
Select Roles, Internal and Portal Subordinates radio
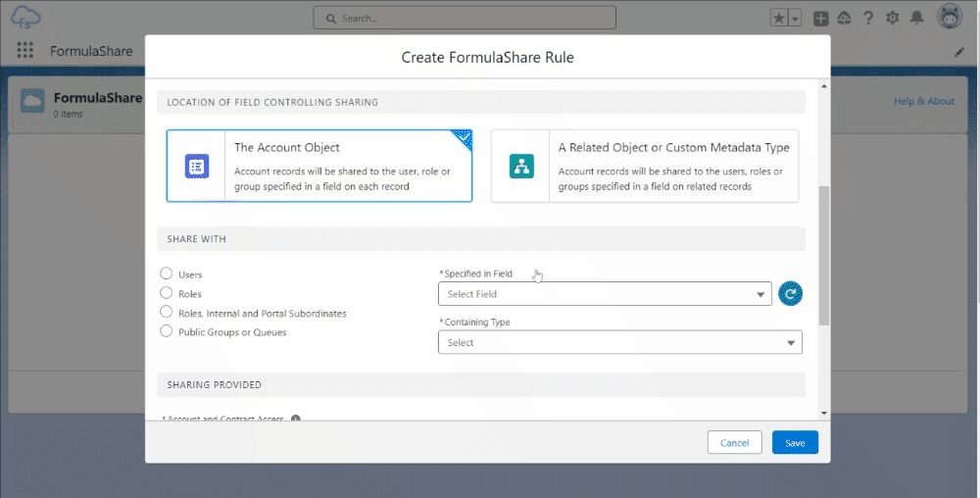167,312
